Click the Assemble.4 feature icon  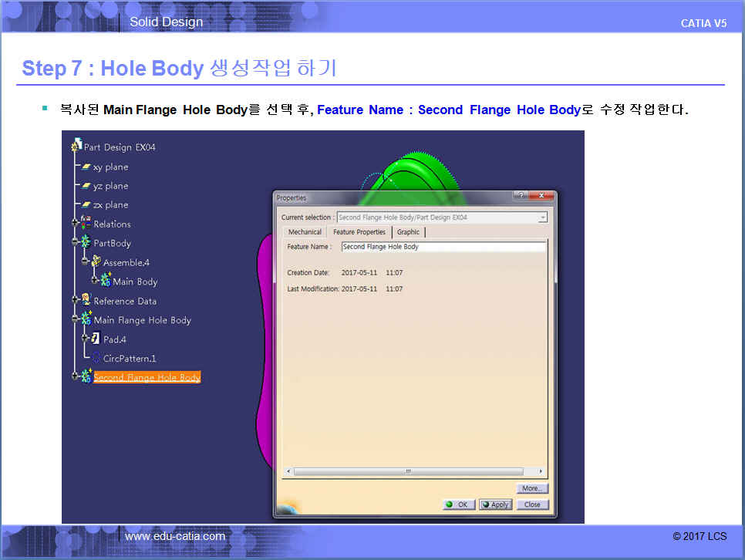click(x=96, y=262)
